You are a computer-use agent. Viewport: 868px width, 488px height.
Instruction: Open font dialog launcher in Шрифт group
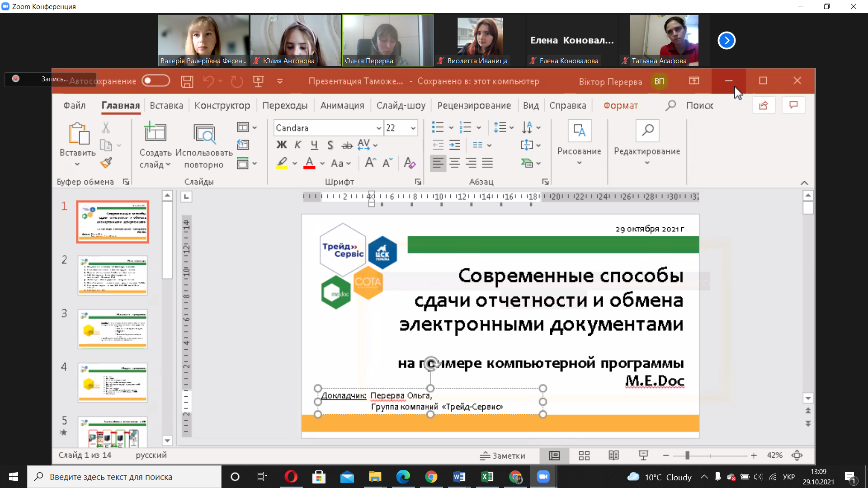point(418,182)
